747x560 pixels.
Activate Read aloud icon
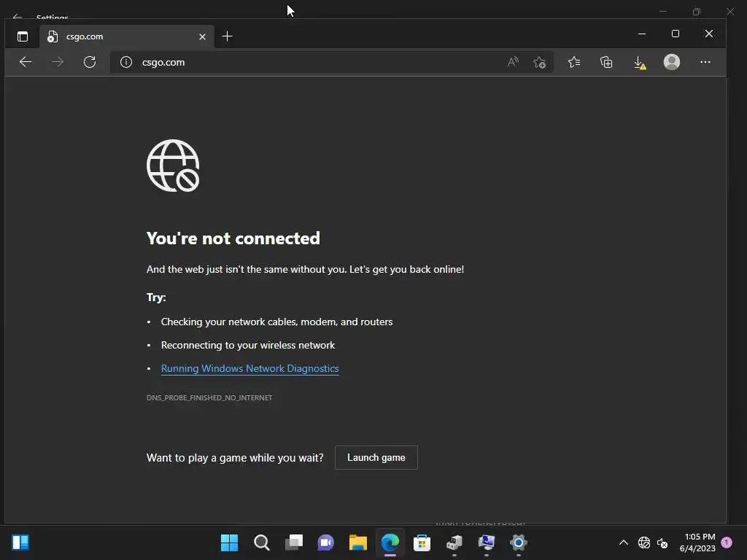(513, 63)
